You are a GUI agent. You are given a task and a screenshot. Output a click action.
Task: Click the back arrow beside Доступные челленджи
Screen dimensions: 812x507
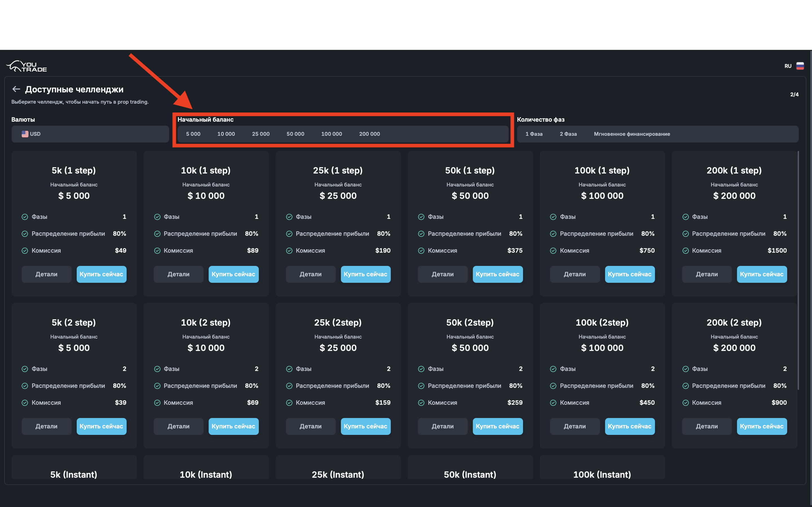coord(16,89)
